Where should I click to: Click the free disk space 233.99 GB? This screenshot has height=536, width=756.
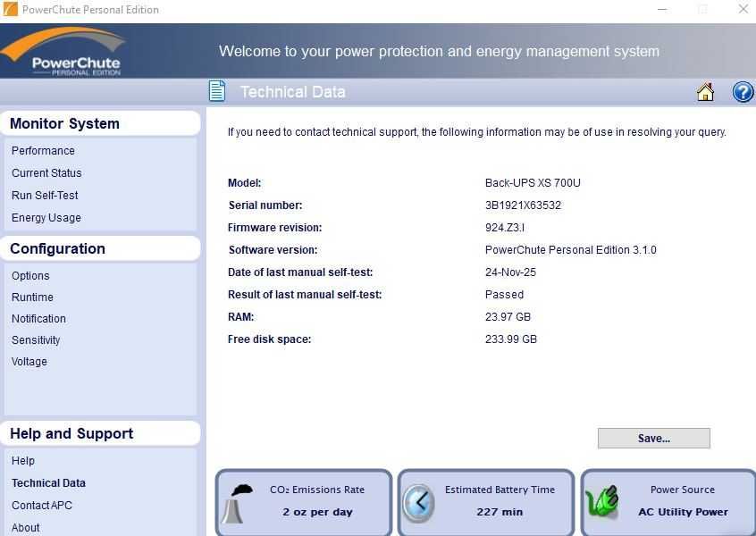click(x=510, y=339)
